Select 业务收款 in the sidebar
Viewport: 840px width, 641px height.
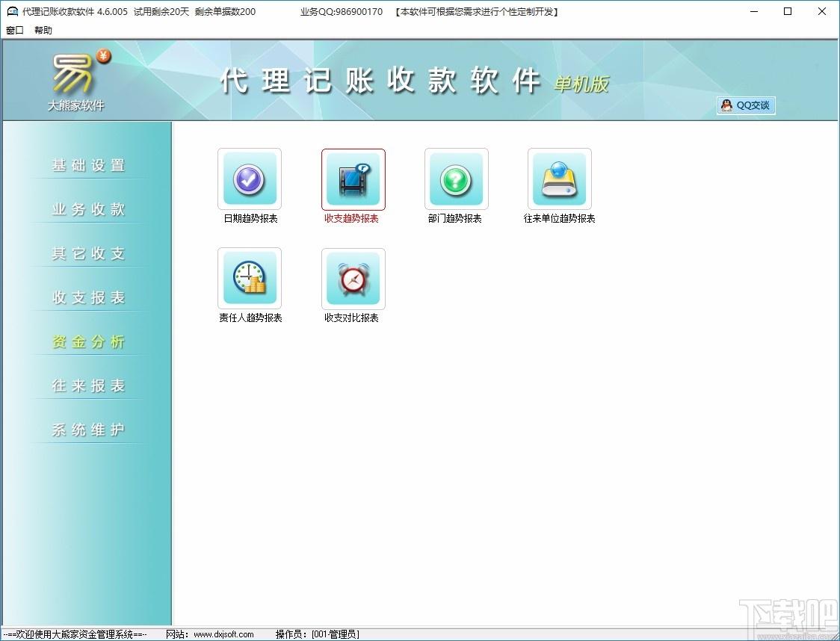[88, 209]
